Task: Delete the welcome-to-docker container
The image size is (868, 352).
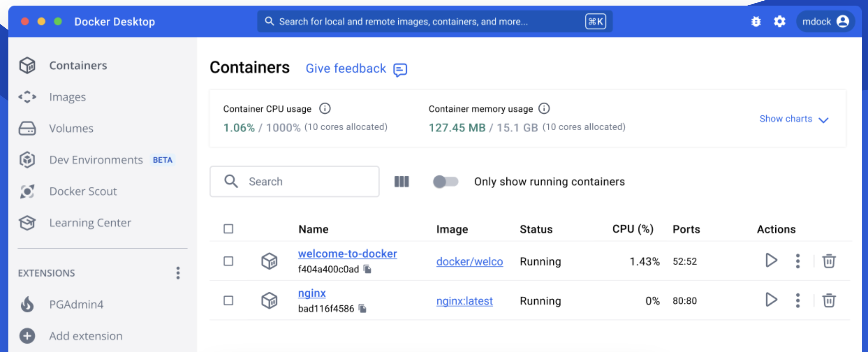Action: click(829, 261)
